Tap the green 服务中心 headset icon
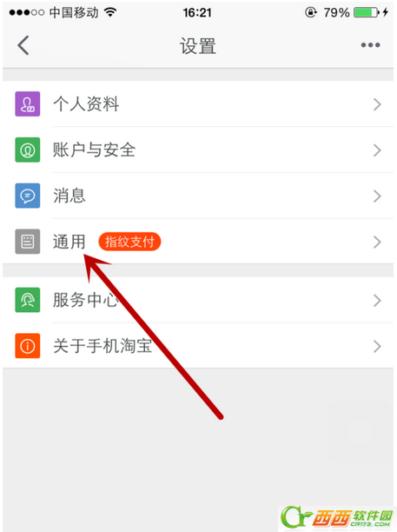 pyautogui.click(x=28, y=300)
